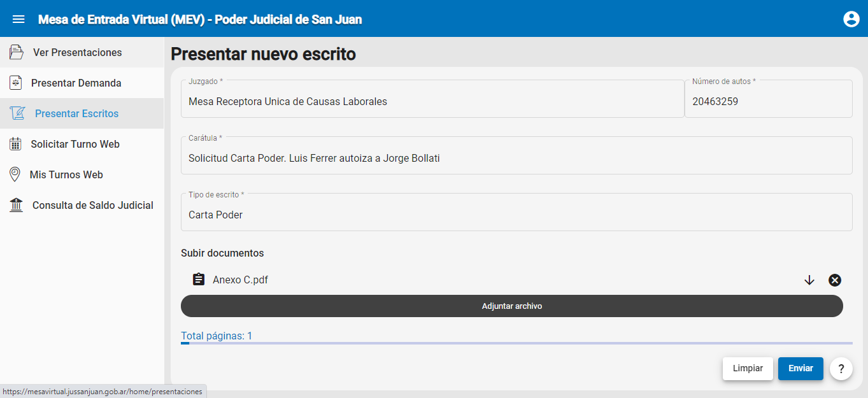Screen dimensions: 868x398
Task: Click into the Número de autos field
Action: [767, 101]
